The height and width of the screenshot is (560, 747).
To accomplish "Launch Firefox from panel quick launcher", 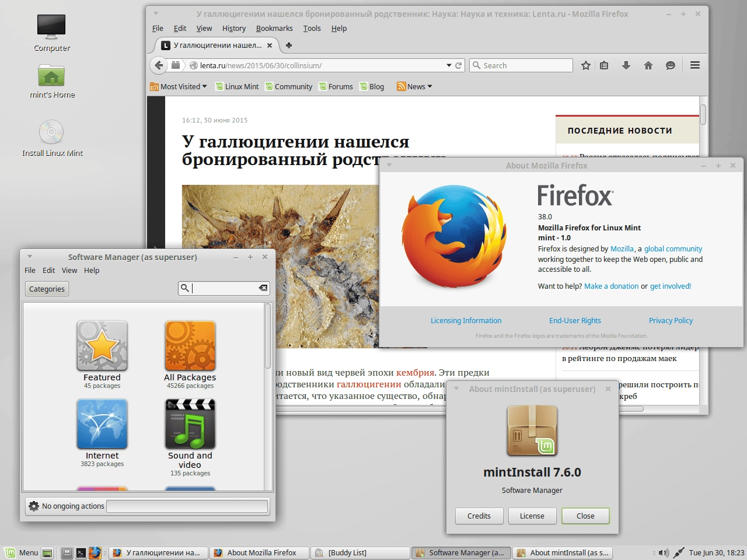I will pos(95,552).
